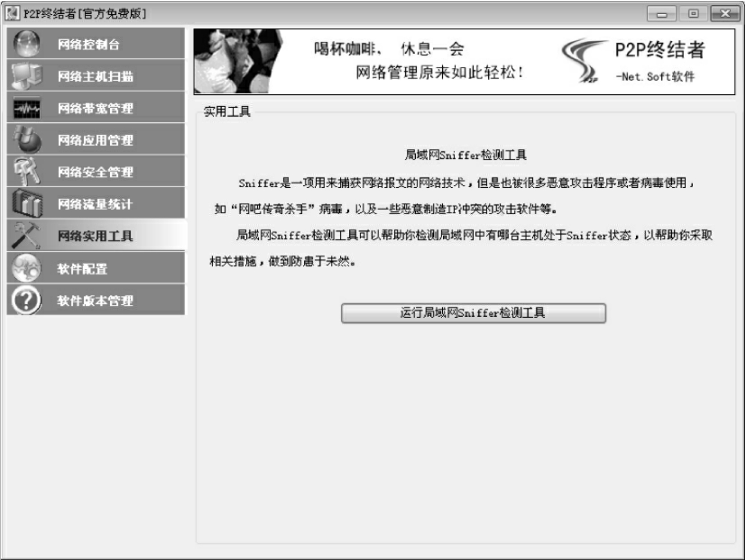
Task: Click the line mentioning 网吧传奇杀手 病毒
Action: click(x=385, y=209)
